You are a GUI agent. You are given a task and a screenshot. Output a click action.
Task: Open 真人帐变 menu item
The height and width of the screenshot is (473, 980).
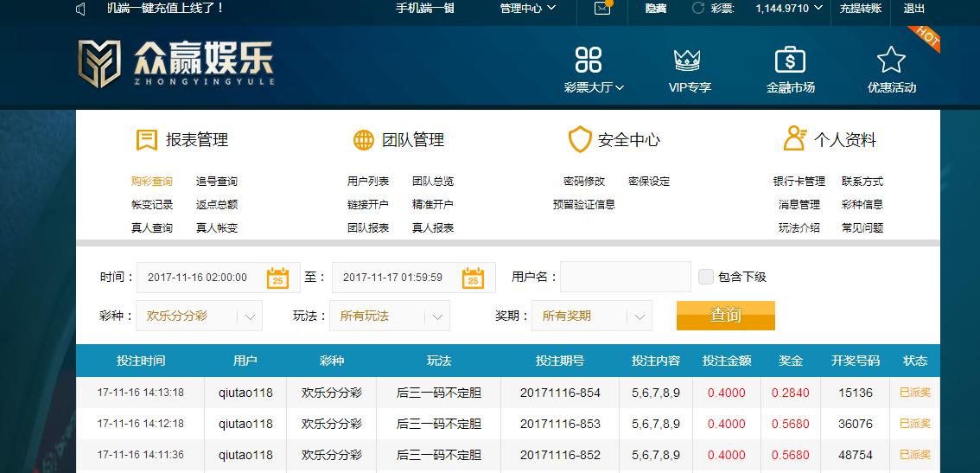(x=217, y=227)
